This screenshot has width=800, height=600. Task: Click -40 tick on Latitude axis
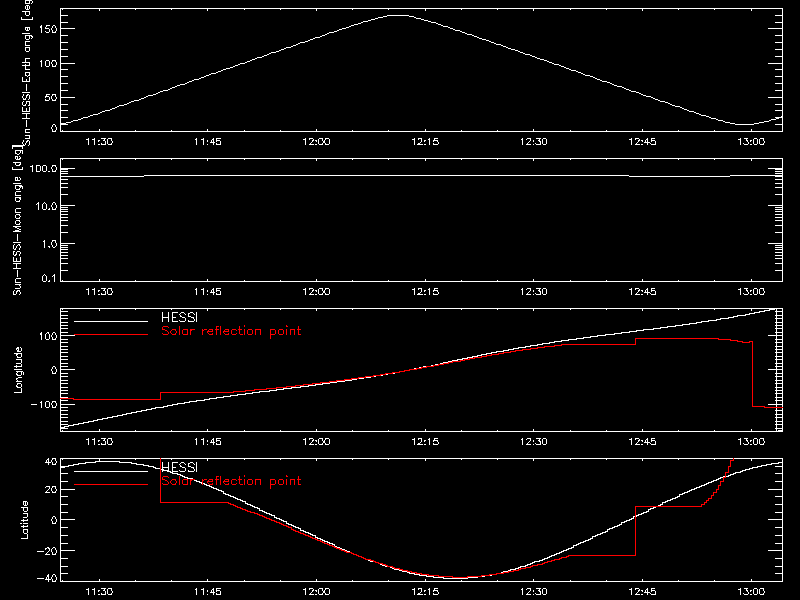(x=47, y=579)
